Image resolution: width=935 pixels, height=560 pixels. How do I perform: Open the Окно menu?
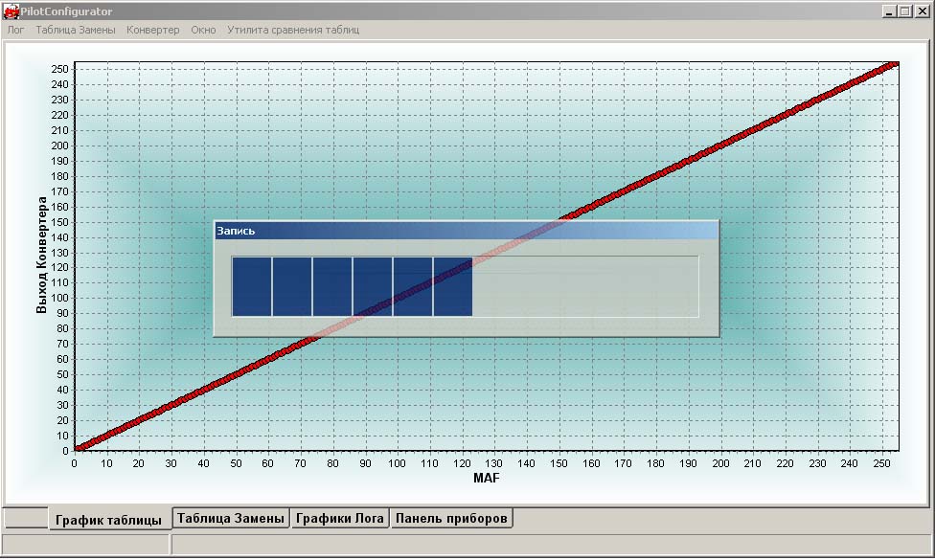203,30
